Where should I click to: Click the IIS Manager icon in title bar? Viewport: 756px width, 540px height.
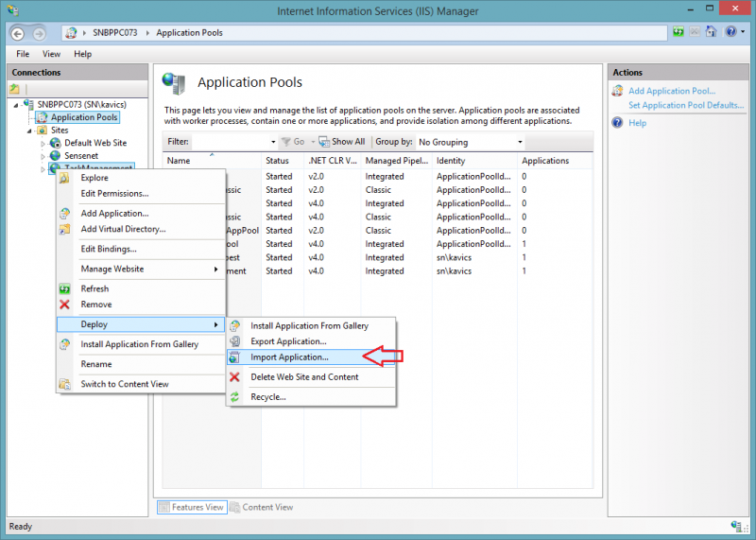coord(13,10)
